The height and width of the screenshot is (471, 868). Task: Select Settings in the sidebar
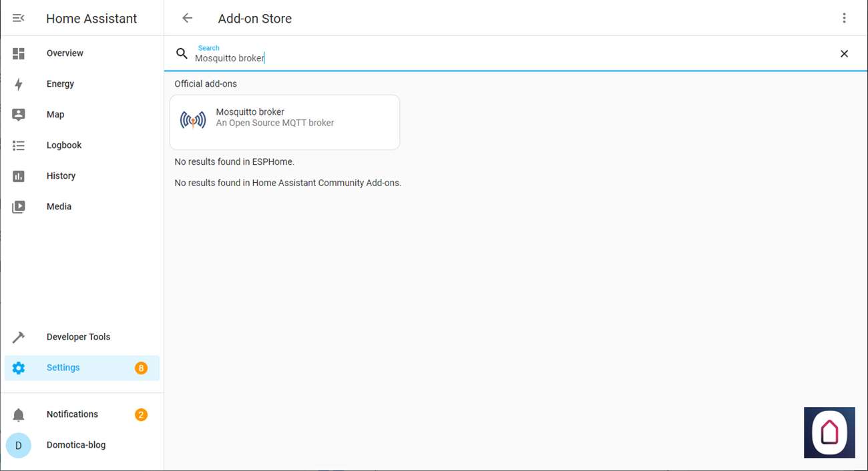(x=63, y=368)
